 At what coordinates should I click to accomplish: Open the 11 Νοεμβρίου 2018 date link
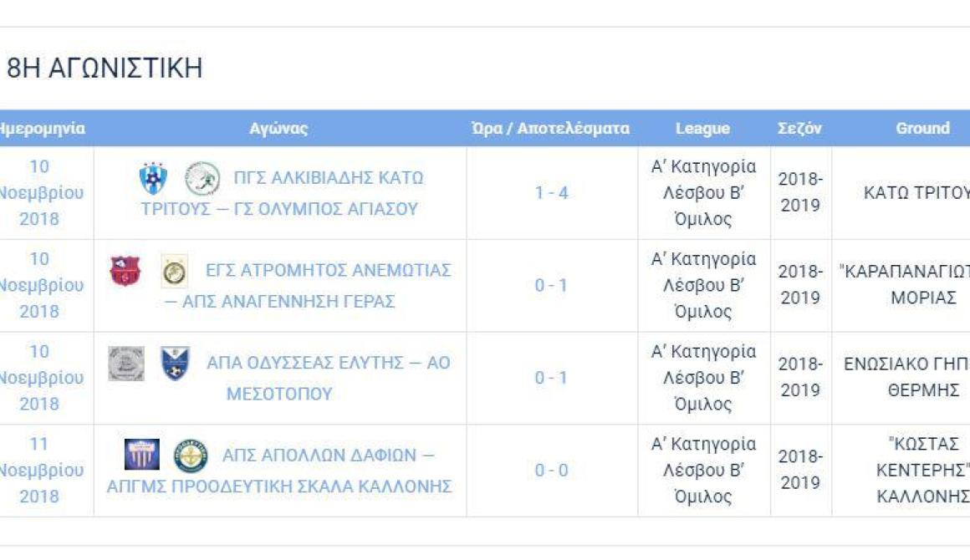tap(40, 470)
